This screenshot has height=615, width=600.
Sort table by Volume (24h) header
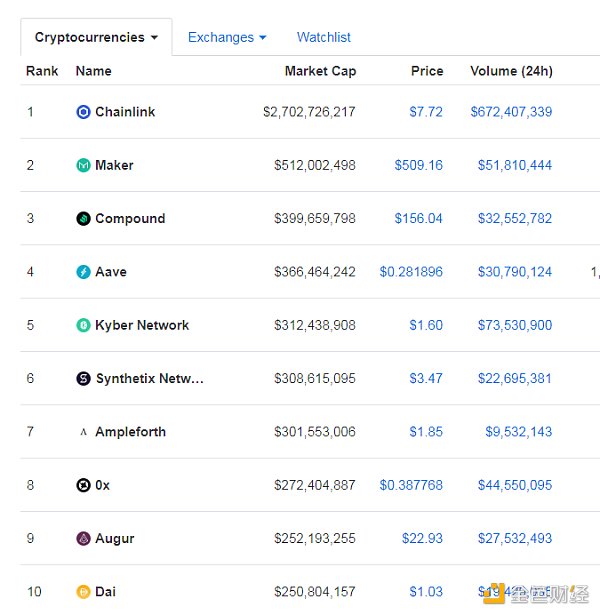tap(511, 71)
